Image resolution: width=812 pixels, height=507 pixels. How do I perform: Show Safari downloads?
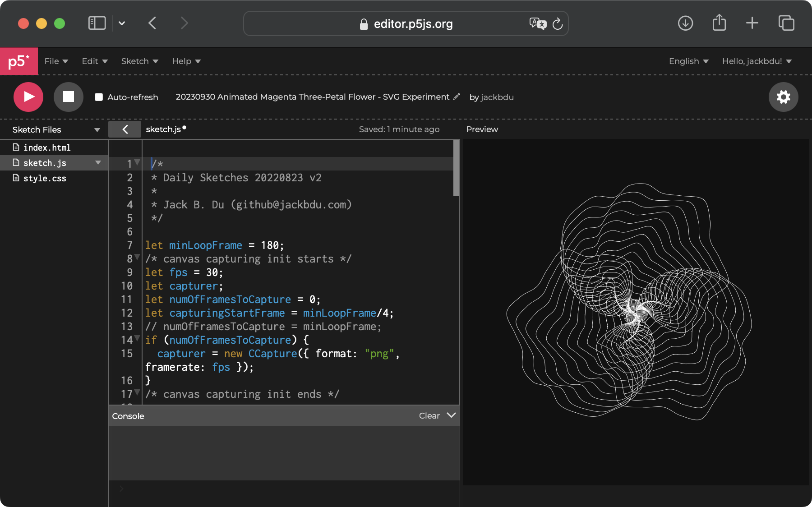tap(685, 23)
